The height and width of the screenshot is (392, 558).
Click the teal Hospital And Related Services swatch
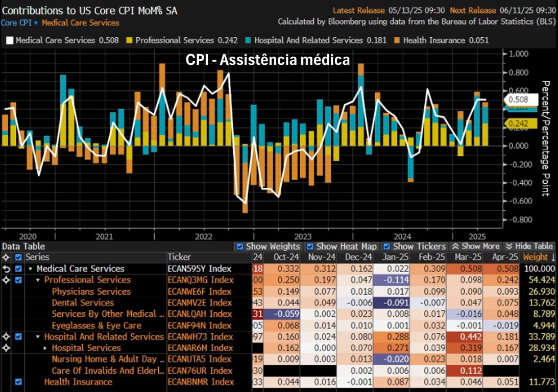click(248, 40)
